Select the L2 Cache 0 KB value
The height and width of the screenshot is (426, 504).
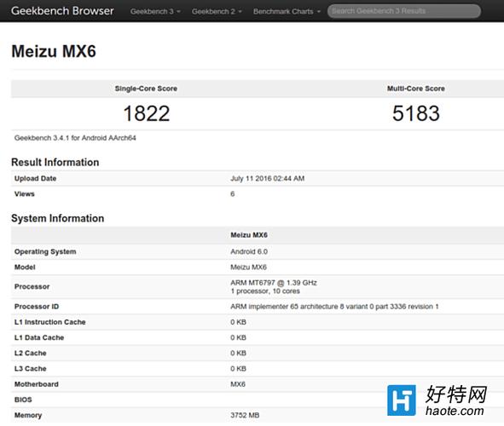point(238,353)
